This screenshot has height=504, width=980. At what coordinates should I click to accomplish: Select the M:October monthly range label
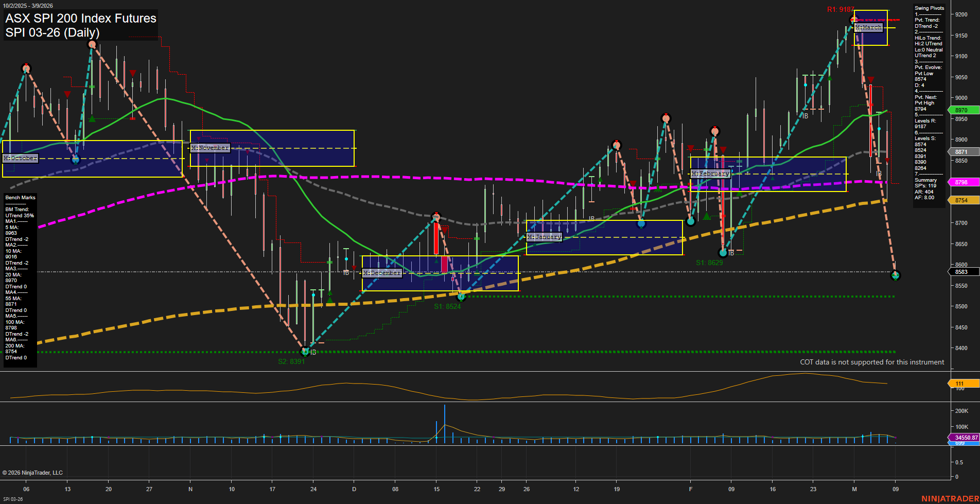tap(21, 158)
